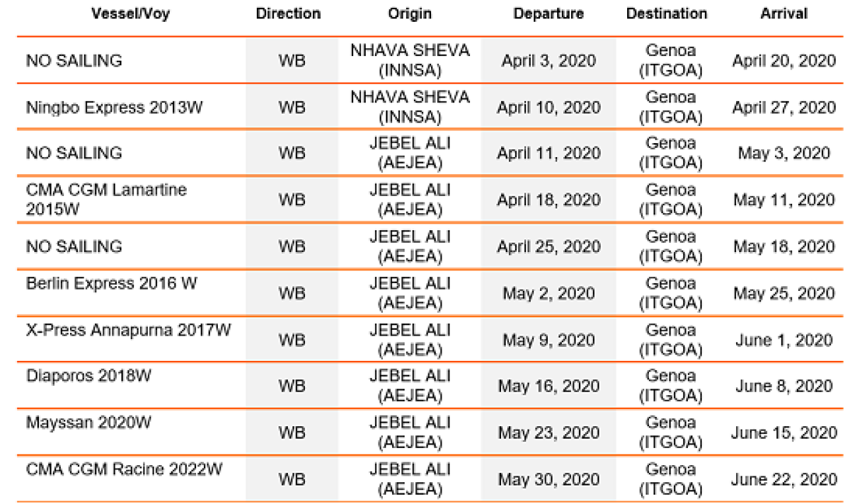The width and height of the screenshot is (845, 504).
Task: Click the Direction column header
Action: [288, 14]
